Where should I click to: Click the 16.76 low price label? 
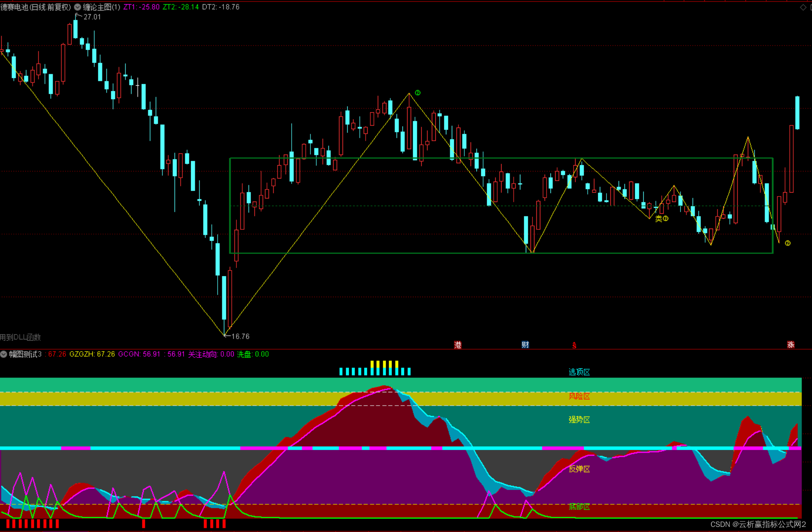pos(240,336)
